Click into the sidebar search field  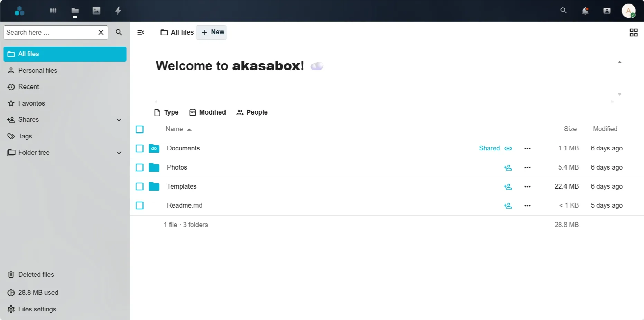[x=52, y=32]
